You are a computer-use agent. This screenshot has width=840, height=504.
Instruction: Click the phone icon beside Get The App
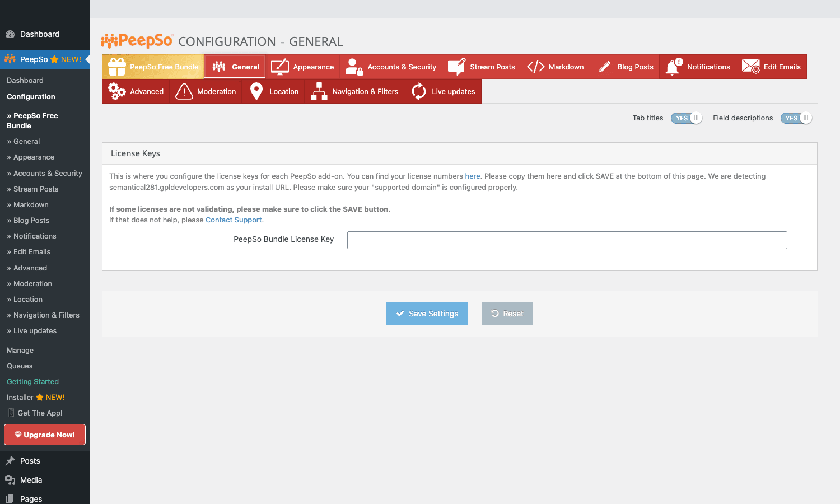(x=11, y=413)
